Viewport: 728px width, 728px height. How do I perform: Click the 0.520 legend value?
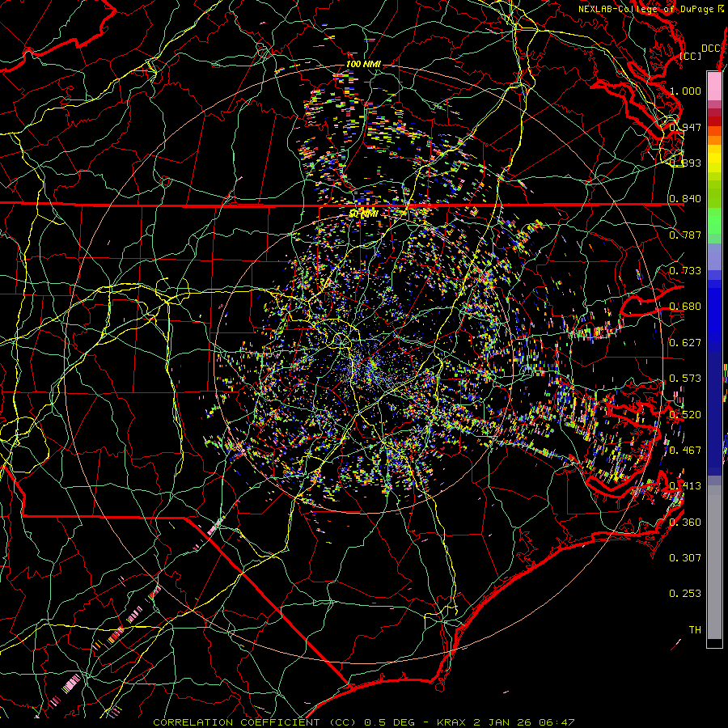[685, 415]
